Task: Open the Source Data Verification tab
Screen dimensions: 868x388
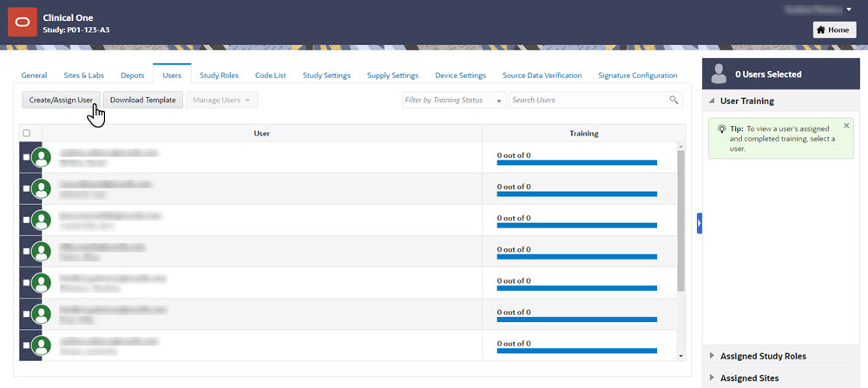Action: coord(542,76)
